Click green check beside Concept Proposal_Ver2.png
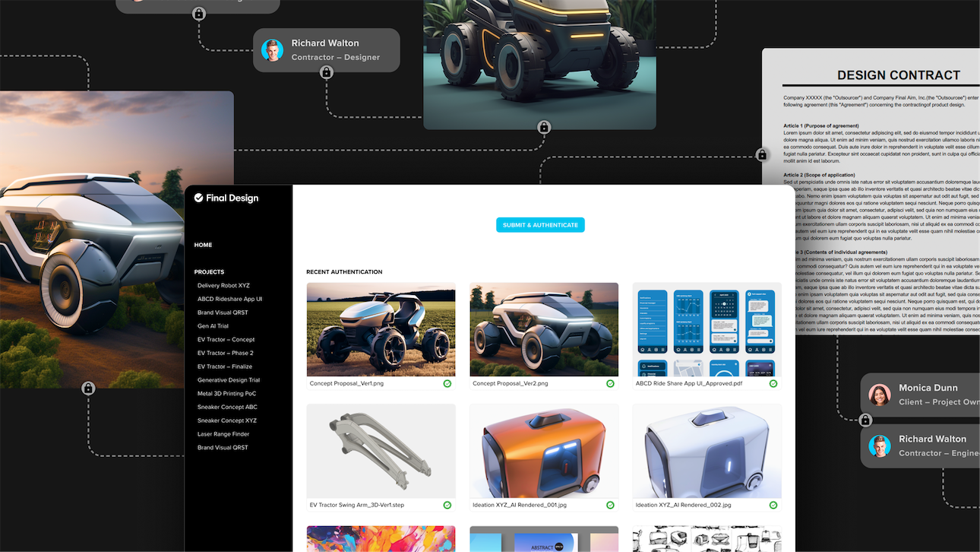980x552 pixels. 610,384
